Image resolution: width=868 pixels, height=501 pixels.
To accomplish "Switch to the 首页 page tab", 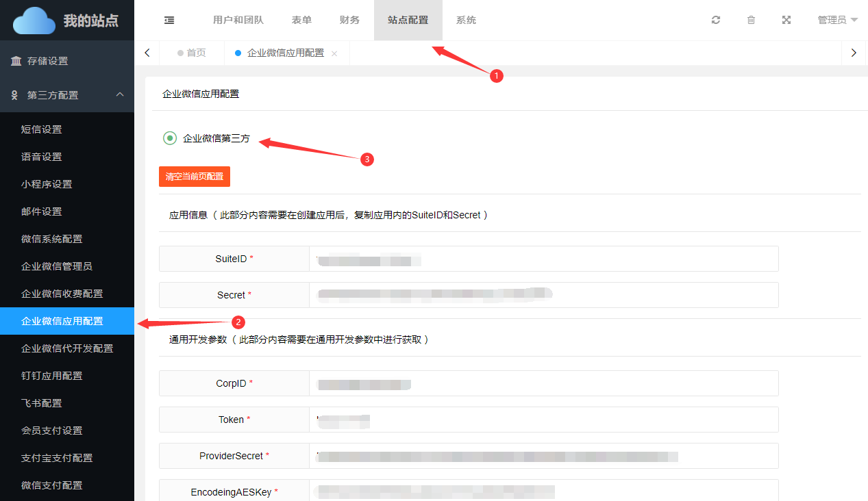I will click(x=196, y=53).
